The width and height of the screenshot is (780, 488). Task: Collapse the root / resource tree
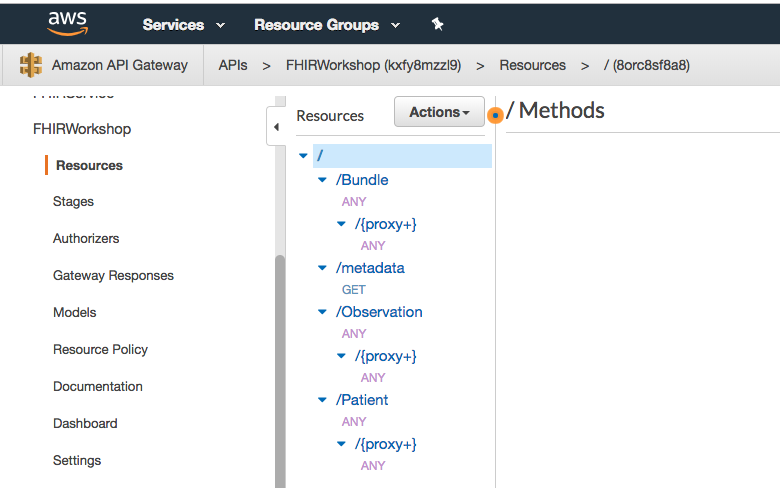point(303,156)
